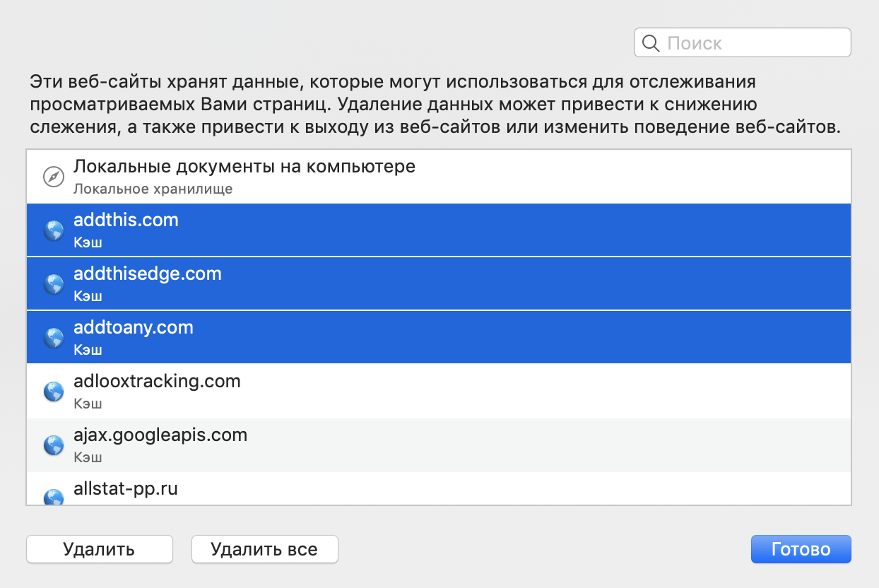This screenshot has height=588, width=879.
Task: Click the globe icon next to adlooxtracking.com
Action: (54, 392)
